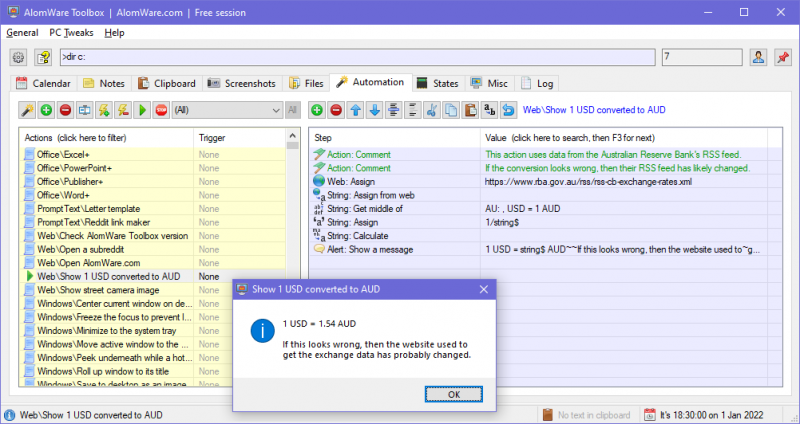Switch to the Files tab
Viewport: 800px width, 424px height.
coord(306,83)
